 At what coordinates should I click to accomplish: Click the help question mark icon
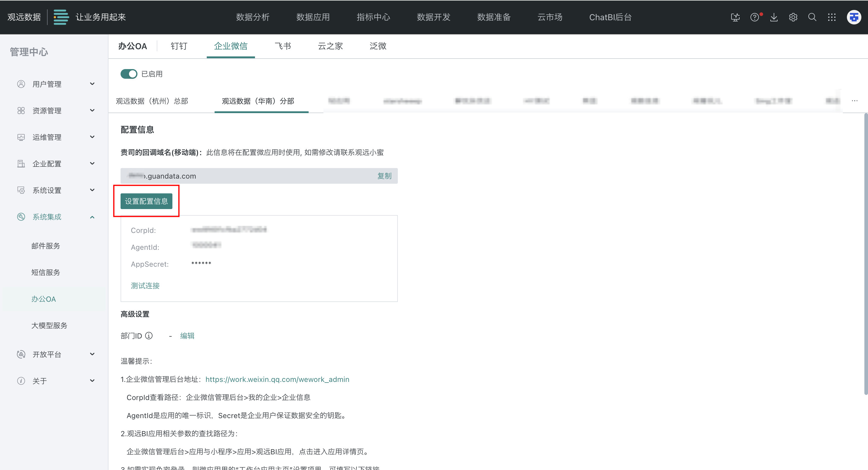point(754,17)
